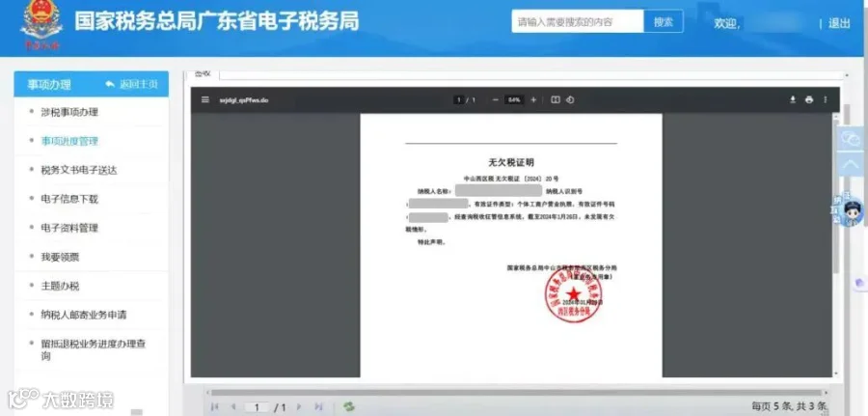Rotate the PDF document
Screen dimensions: 868x416
point(570,99)
